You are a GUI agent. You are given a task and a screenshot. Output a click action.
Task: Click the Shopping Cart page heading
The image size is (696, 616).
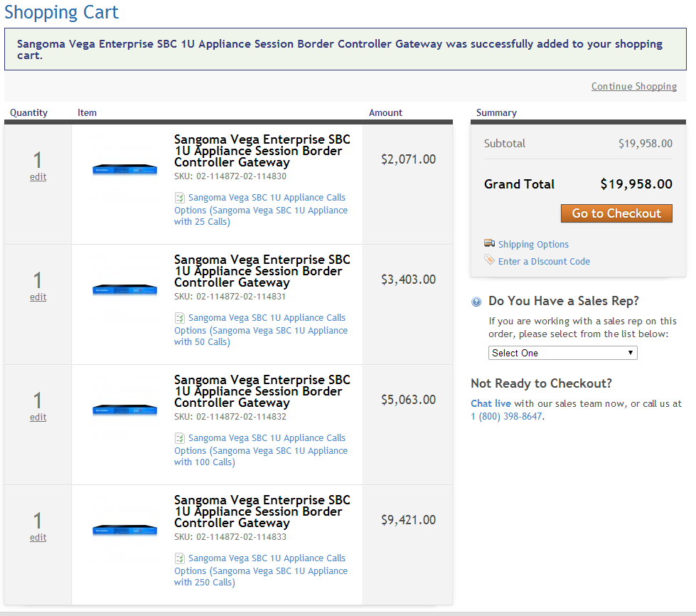click(x=62, y=12)
